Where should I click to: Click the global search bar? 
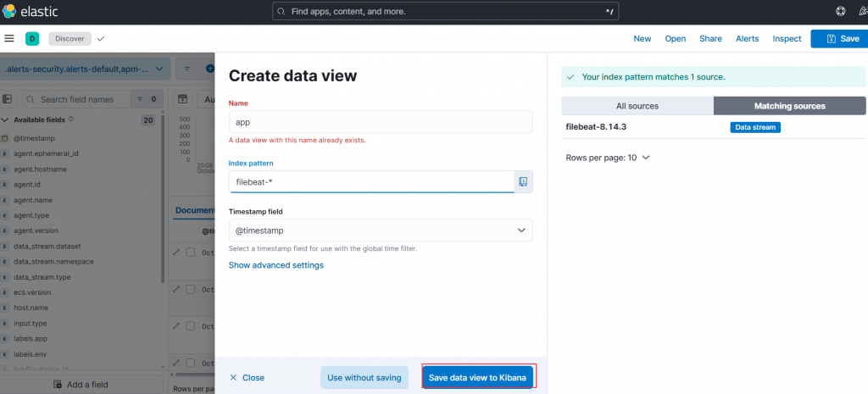tap(446, 11)
